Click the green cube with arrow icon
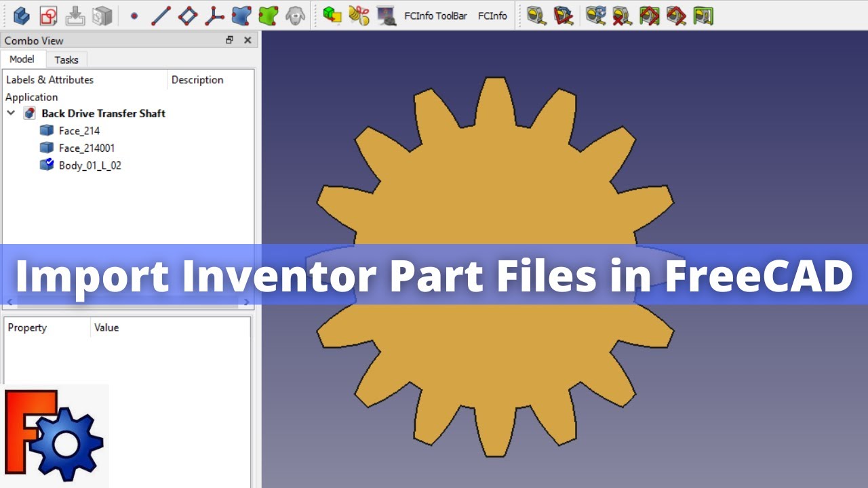The width and height of the screenshot is (868, 488). 332,15
